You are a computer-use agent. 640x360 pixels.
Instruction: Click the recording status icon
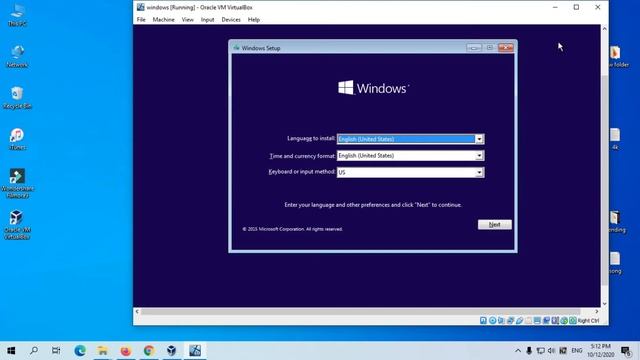coord(546,320)
